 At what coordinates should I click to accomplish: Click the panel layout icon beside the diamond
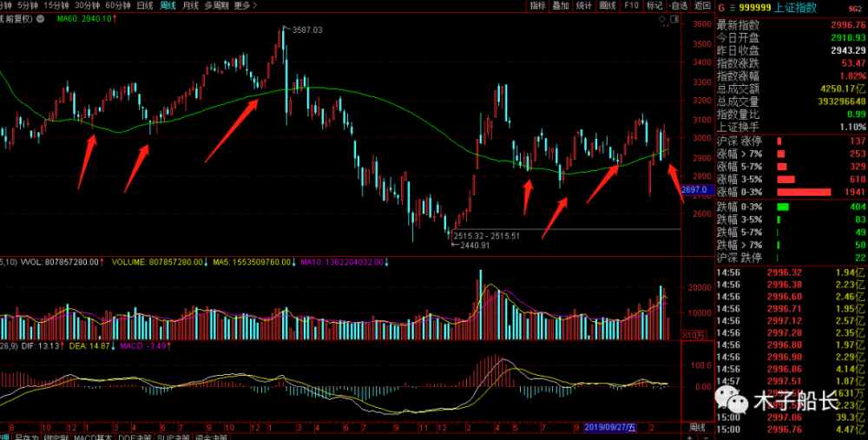[674, 19]
